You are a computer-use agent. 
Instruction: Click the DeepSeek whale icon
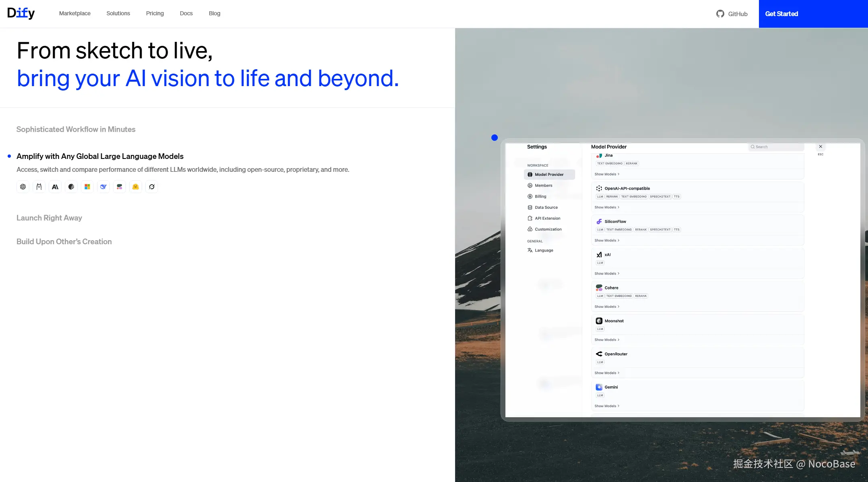[x=103, y=187]
